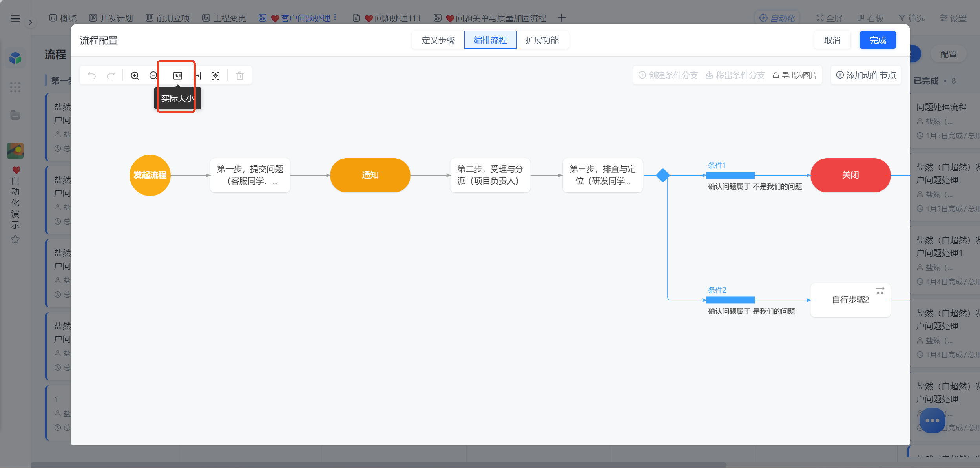Switch to 编排流程 tab
This screenshot has height=468, width=980.
[x=490, y=40]
